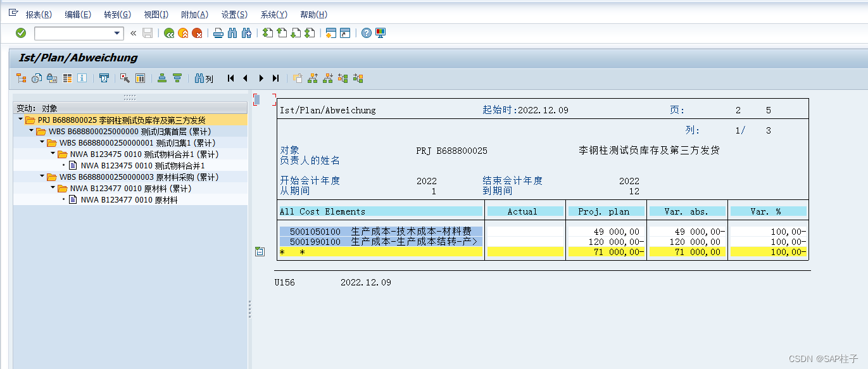This screenshot has height=369, width=868.
Task: Click the column layout icon in report toolbar
Action: pyautogui.click(x=140, y=78)
